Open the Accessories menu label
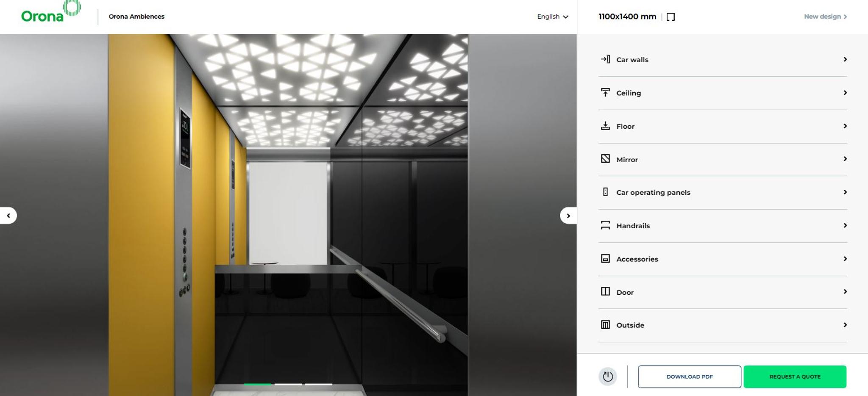868x396 pixels. pos(637,259)
